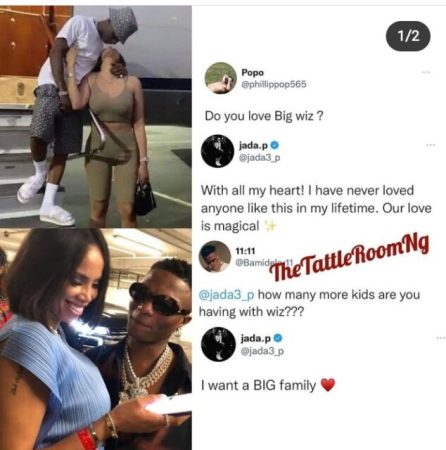
Task: Open the @phillippop565 handle
Action: point(274,85)
